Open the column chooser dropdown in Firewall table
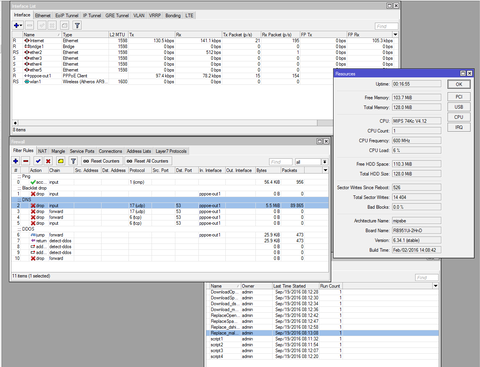This screenshot has width=480, height=367. [x=325, y=170]
